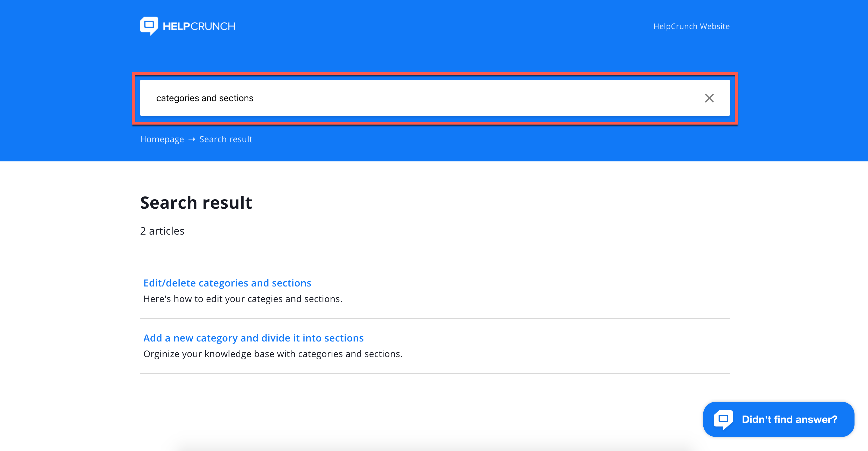
Task: Clear the 'categories and sections' query
Action: [709, 98]
